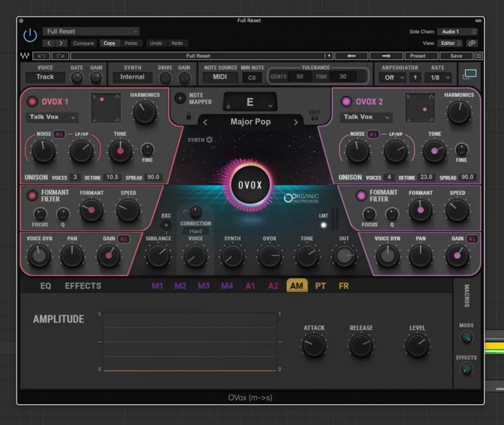Open the Correction Hard mode selector
Screen dimensions: 504x425
click(x=196, y=231)
